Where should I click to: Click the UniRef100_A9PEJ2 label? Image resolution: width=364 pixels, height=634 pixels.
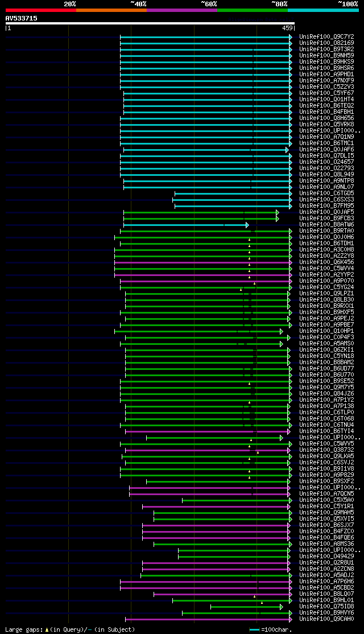pyautogui.click(x=327, y=319)
